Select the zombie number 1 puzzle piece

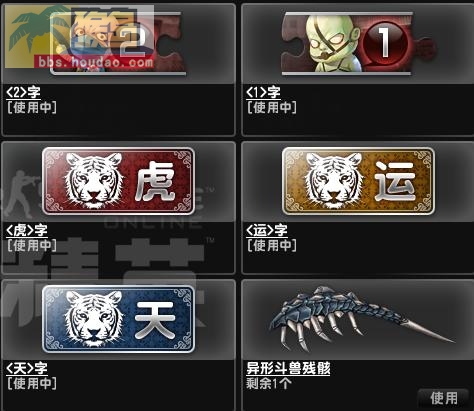(358, 43)
